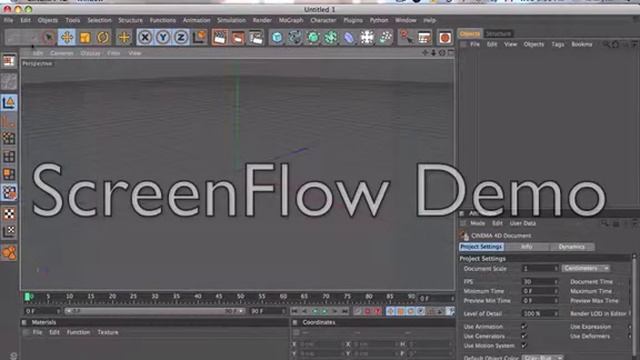Click the green play forward button

click(325, 311)
